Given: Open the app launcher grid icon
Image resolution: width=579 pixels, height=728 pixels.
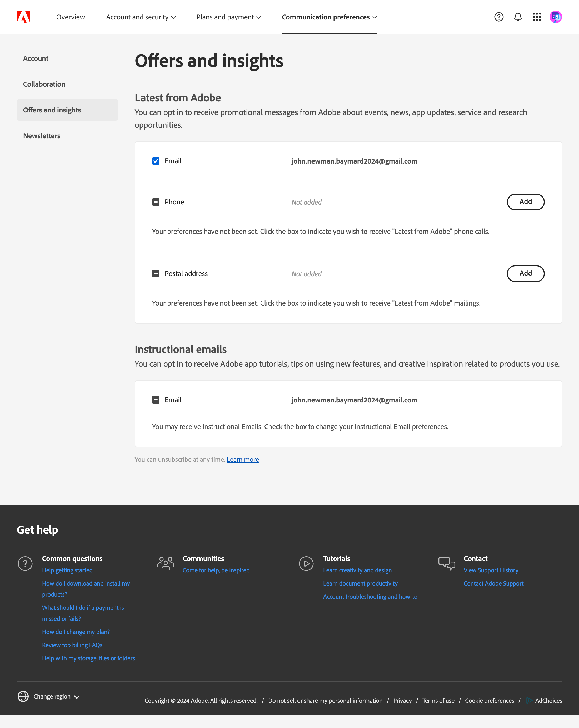Looking at the screenshot, I should 536,17.
